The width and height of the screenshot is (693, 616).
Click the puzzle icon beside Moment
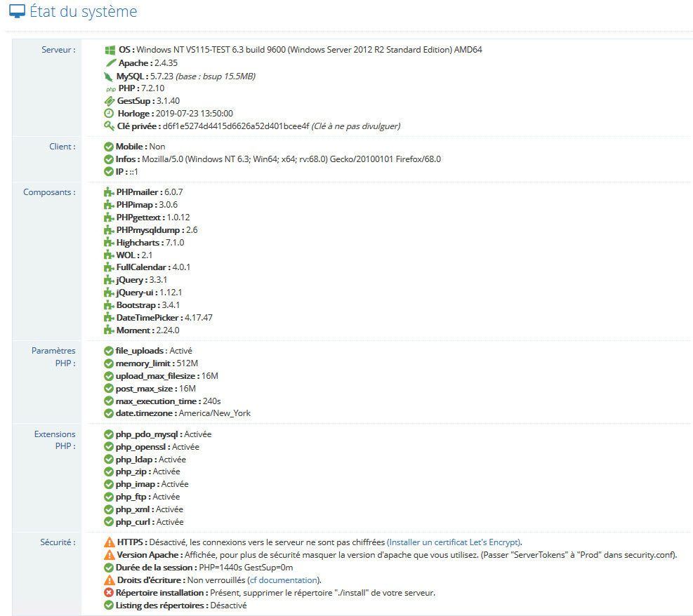[109, 330]
